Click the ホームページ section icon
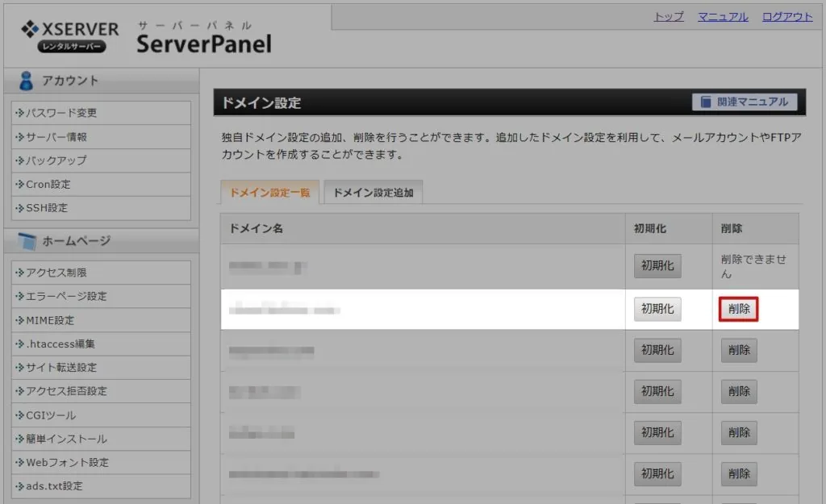The image size is (826, 504). pos(27,241)
